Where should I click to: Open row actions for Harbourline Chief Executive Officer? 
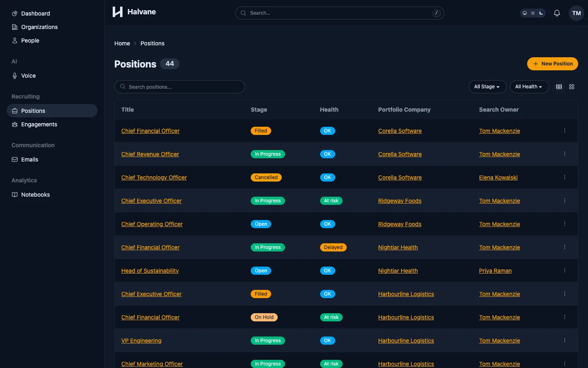[565, 294]
